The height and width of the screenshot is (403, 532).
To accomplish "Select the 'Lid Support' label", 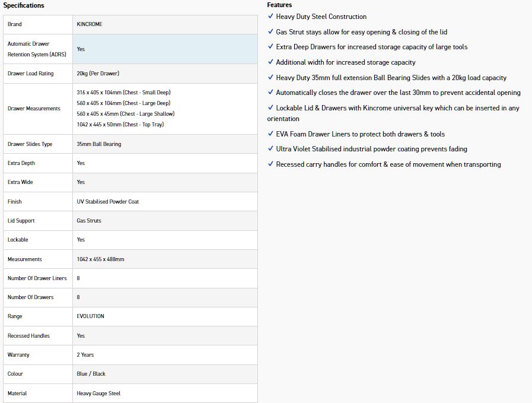I will pyautogui.click(x=21, y=221).
